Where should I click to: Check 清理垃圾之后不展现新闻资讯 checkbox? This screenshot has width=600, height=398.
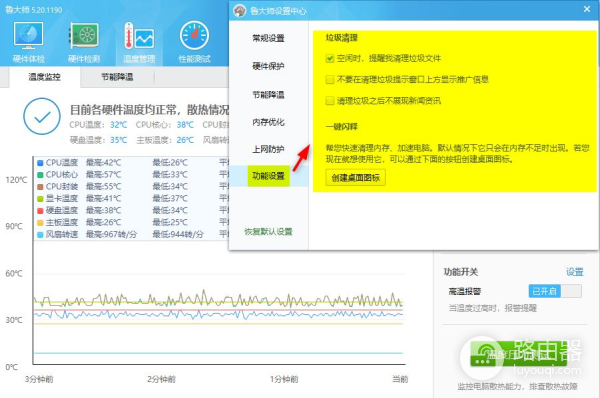click(x=330, y=101)
